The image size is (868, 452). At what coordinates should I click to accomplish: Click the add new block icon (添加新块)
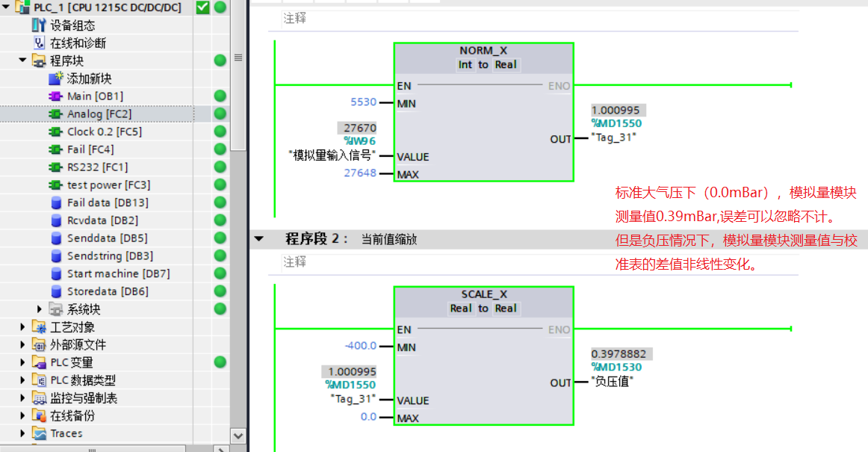pyautogui.click(x=56, y=78)
